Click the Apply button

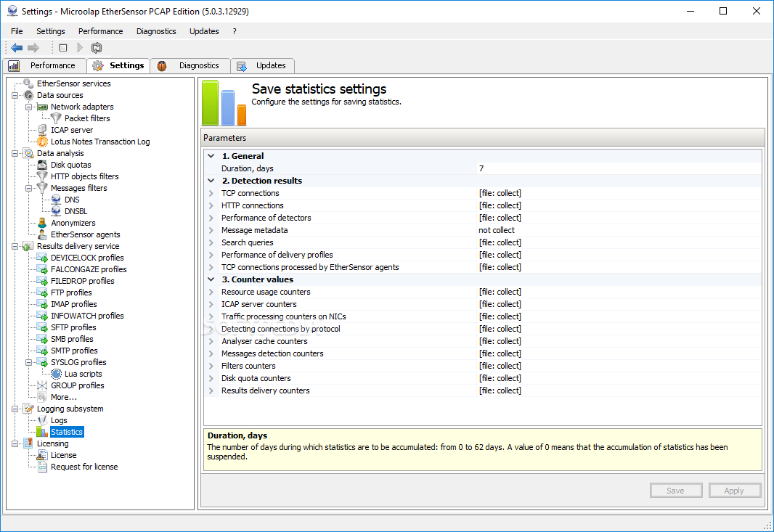tap(735, 491)
